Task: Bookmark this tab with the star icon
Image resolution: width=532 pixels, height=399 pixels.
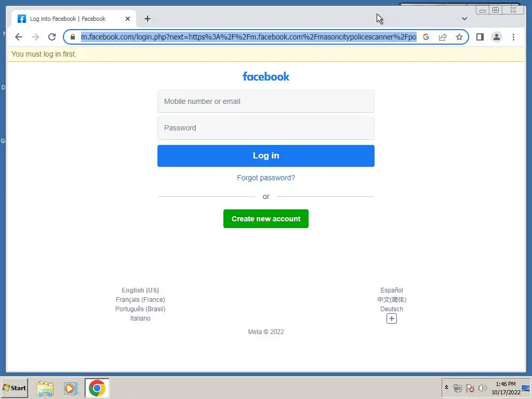Action: click(459, 37)
